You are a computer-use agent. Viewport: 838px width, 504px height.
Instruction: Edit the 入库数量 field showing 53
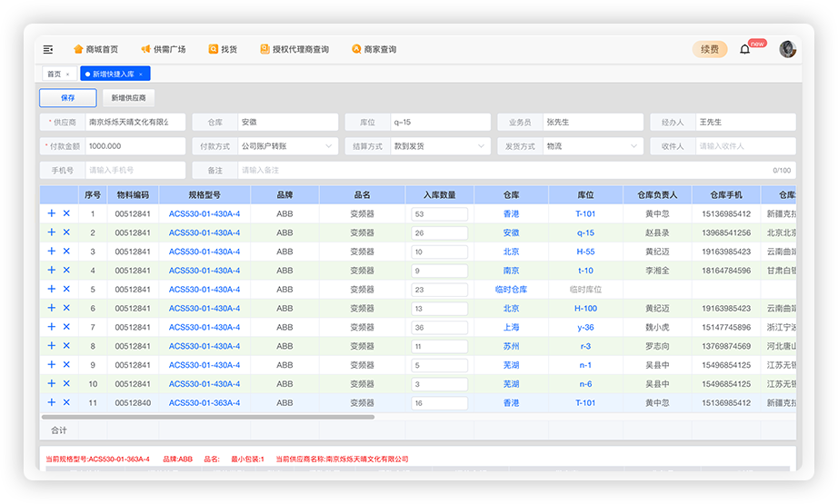(439, 214)
